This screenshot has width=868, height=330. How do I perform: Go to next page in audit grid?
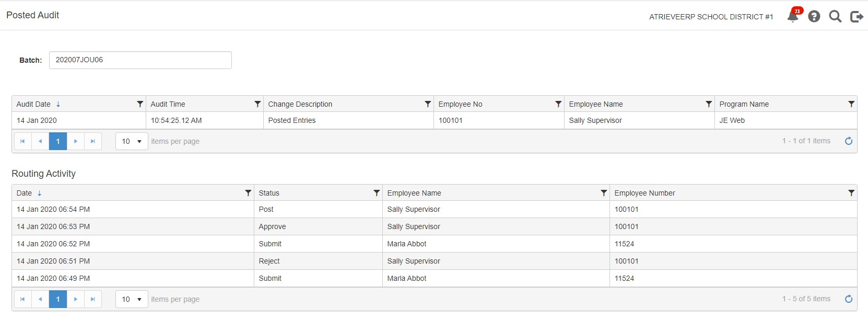(x=76, y=141)
